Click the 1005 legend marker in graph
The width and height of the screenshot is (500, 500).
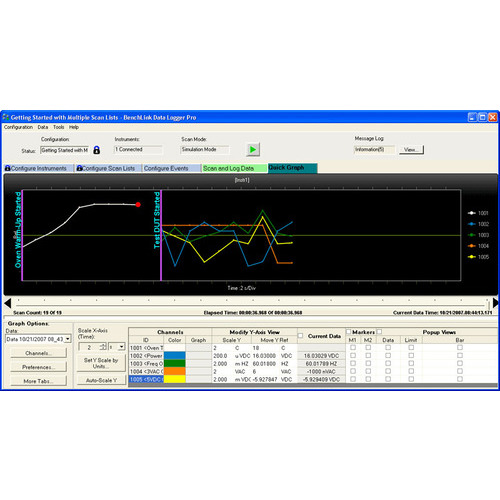coord(472,257)
